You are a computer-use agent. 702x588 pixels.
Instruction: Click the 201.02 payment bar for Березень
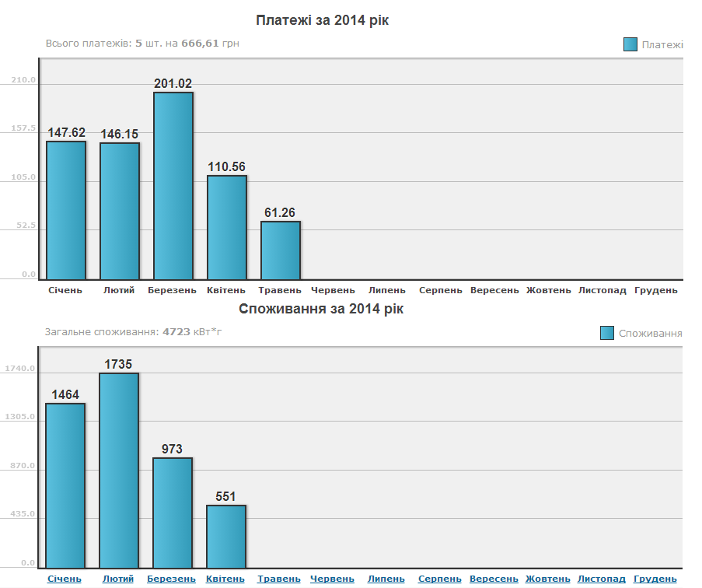click(x=173, y=186)
